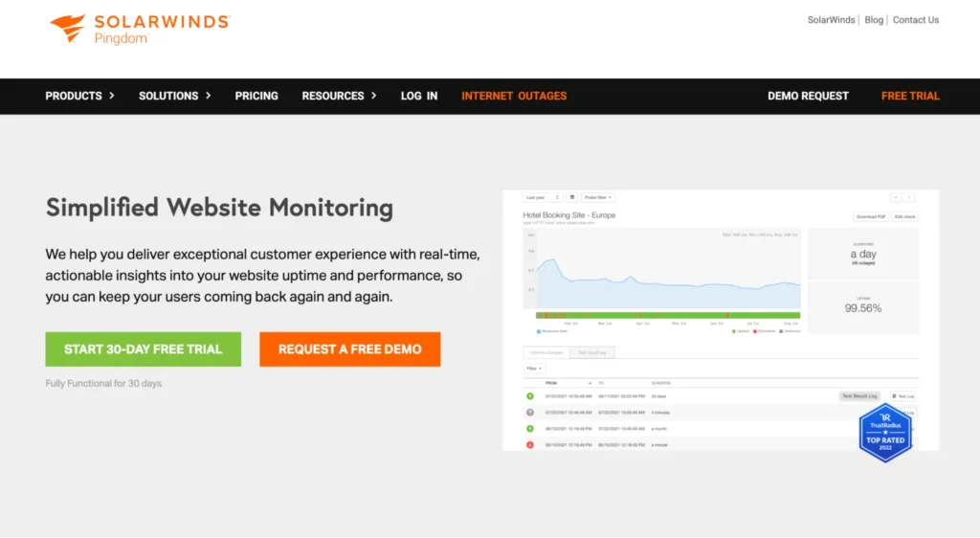Click FREE TRIAL in the navigation bar
This screenshot has height=538, width=980.
tap(910, 96)
